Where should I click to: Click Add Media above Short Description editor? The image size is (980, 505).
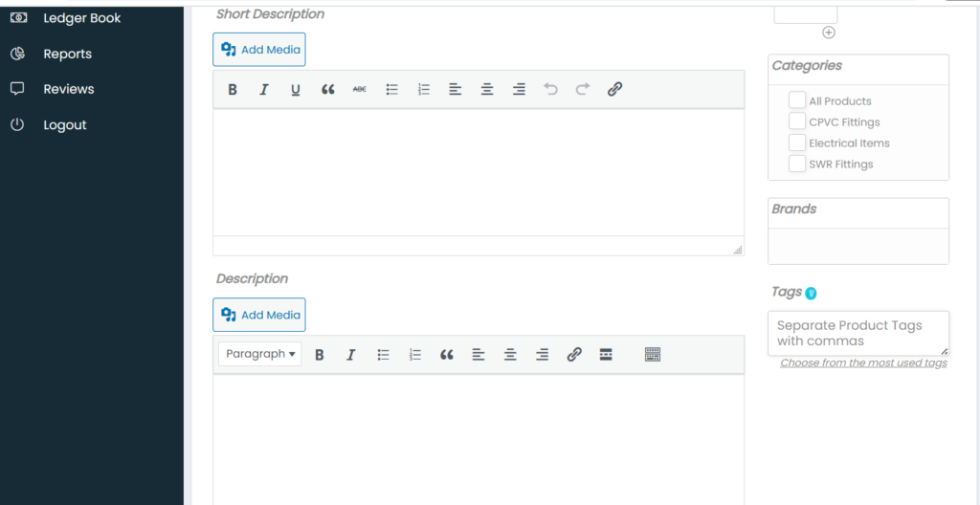pyautogui.click(x=259, y=50)
